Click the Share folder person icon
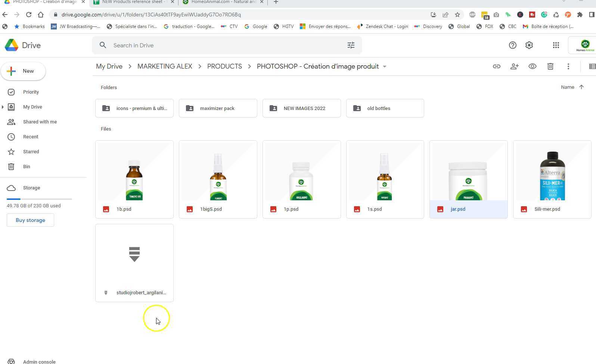This screenshot has width=596, height=364. [x=514, y=66]
